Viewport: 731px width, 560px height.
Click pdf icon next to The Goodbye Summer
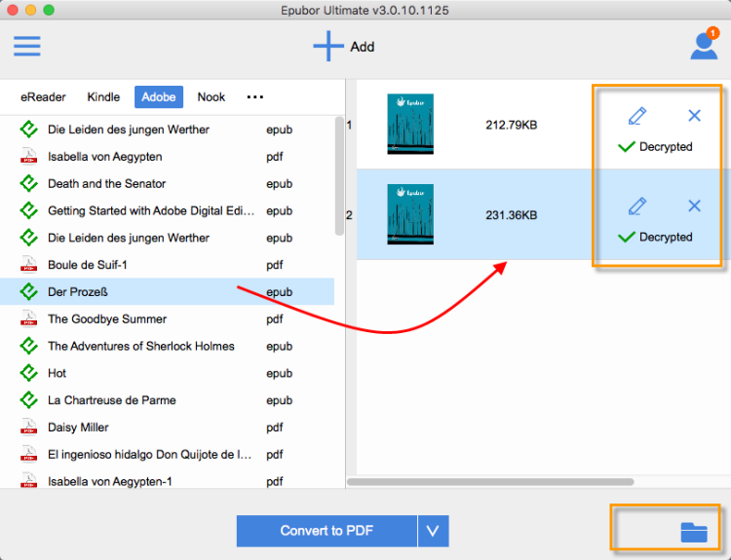pos(29,318)
